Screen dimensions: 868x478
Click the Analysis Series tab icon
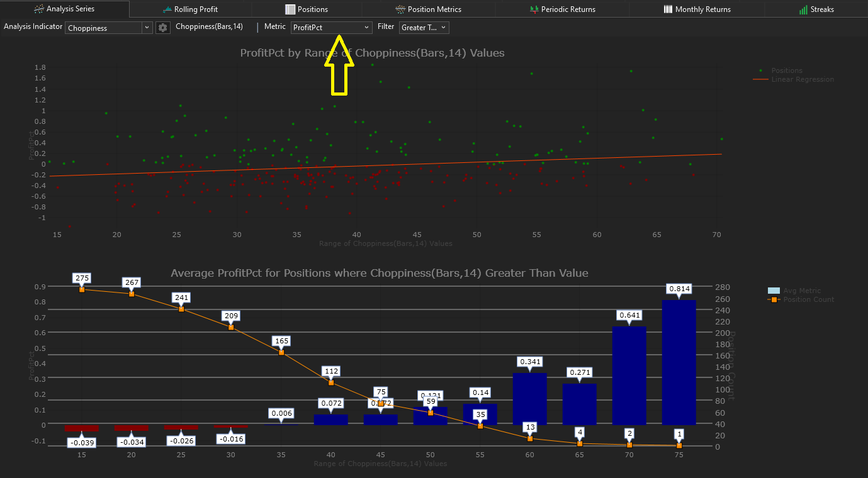(x=38, y=9)
